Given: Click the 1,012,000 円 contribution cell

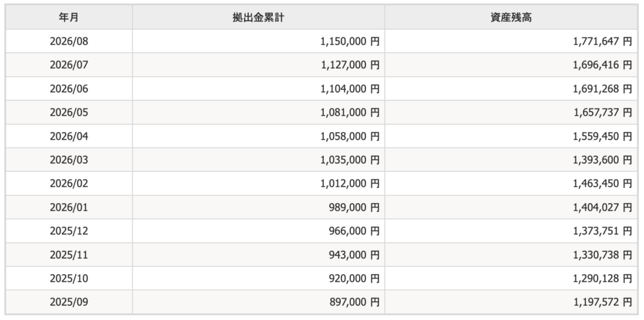Looking at the screenshot, I should coord(258,184).
